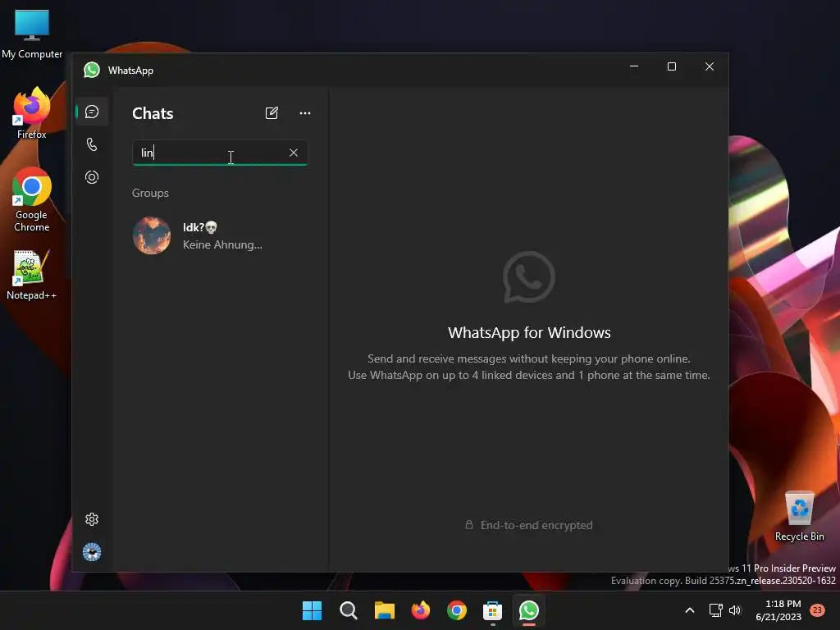This screenshot has height=630, width=840.
Task: Open the profile avatar in WhatsApp sidebar
Action: [x=92, y=552]
